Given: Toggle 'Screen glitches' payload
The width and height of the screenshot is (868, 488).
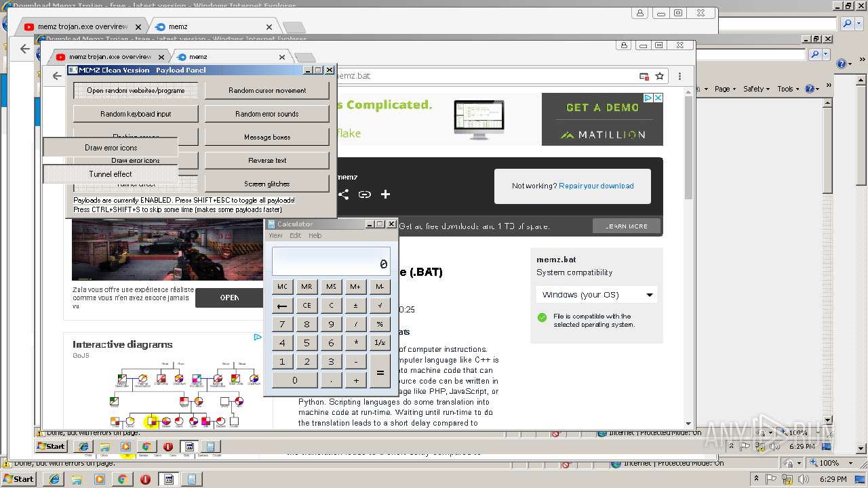Looking at the screenshot, I should pyautogui.click(x=267, y=184).
